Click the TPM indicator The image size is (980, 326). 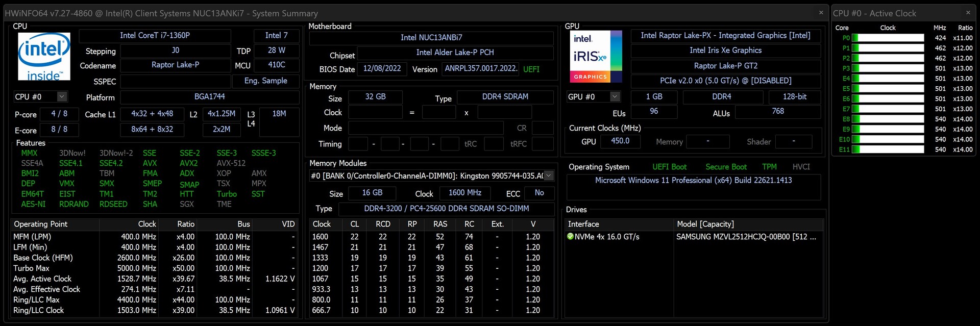[x=769, y=167]
